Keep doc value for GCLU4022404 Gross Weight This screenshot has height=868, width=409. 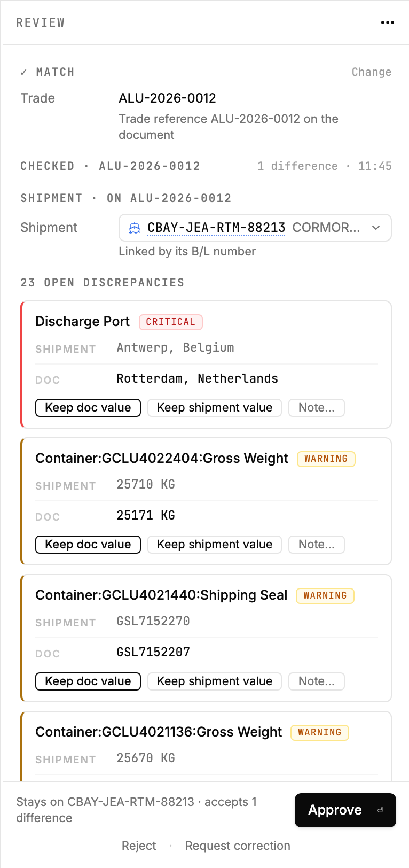coord(88,545)
